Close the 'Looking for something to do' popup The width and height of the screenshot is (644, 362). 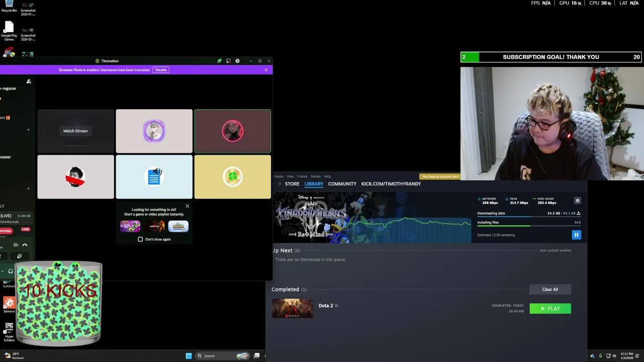[x=187, y=206]
